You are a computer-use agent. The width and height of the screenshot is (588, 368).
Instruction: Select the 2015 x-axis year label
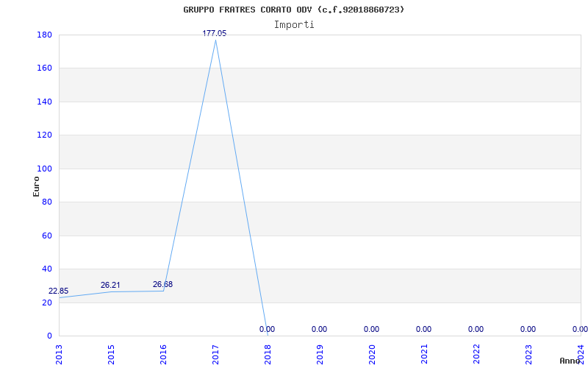(x=111, y=355)
